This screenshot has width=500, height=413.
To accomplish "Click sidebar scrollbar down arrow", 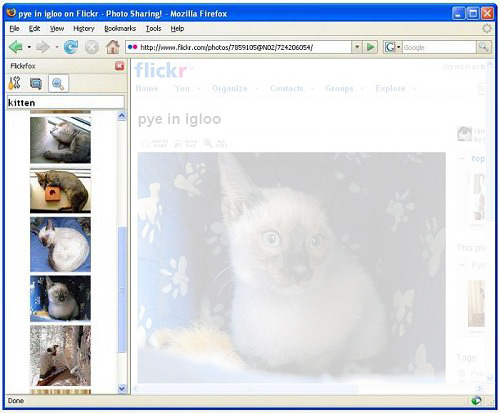I will click(x=122, y=389).
